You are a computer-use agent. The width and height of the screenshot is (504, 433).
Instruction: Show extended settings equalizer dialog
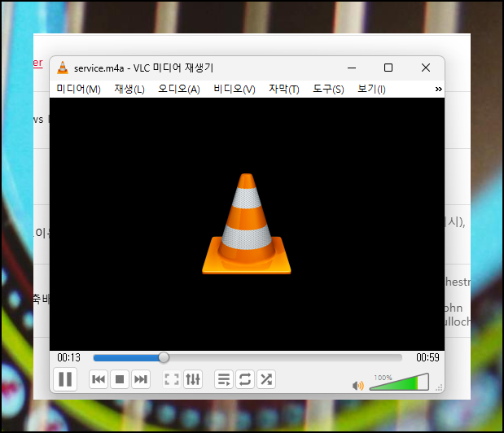point(193,379)
